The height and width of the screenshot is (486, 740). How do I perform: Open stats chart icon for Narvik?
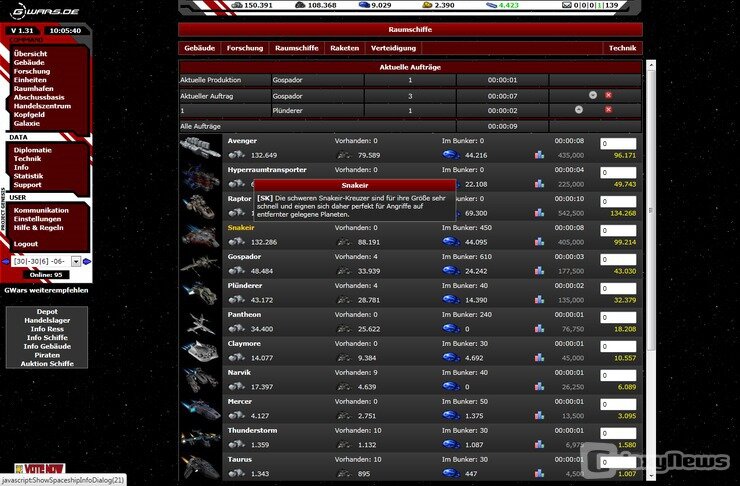click(539, 387)
